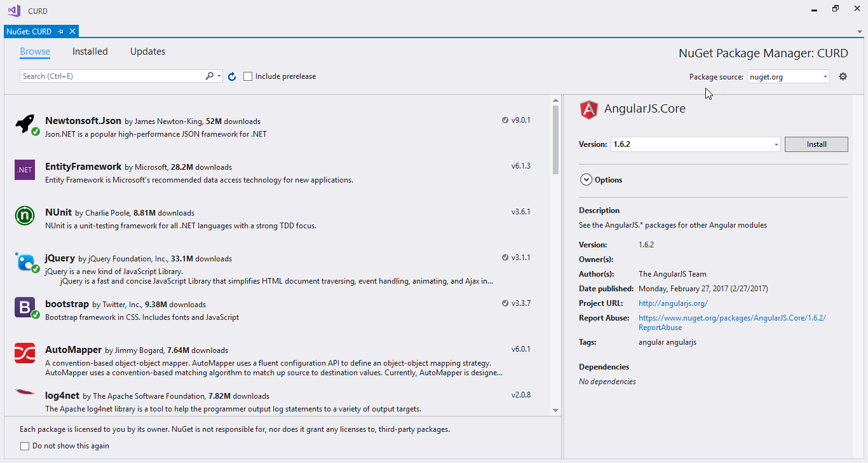Select the jQuery package icon
This screenshot has width=868, height=463.
click(x=26, y=262)
